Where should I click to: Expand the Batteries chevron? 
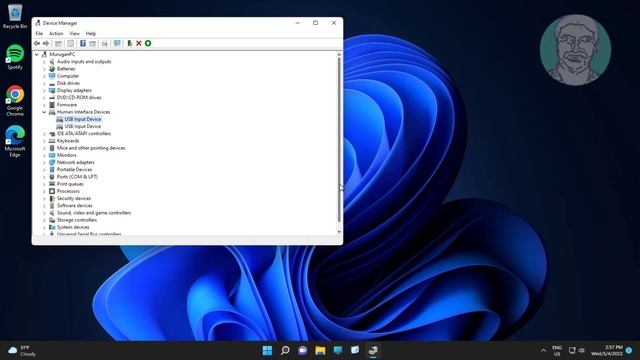tap(44, 69)
